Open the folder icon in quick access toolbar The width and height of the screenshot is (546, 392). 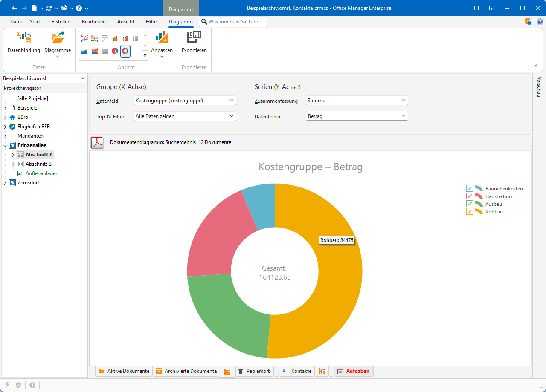(x=64, y=8)
